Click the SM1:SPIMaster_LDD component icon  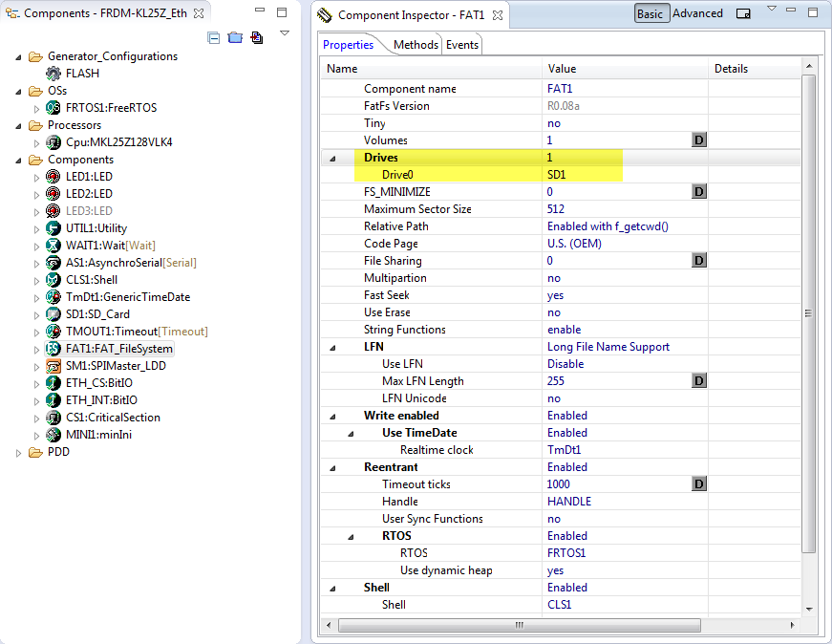(54, 366)
